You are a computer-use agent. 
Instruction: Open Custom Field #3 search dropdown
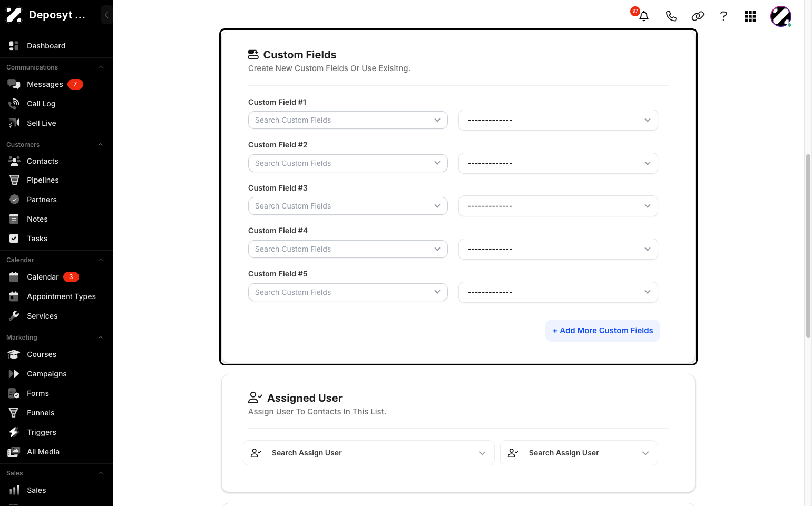click(x=348, y=206)
